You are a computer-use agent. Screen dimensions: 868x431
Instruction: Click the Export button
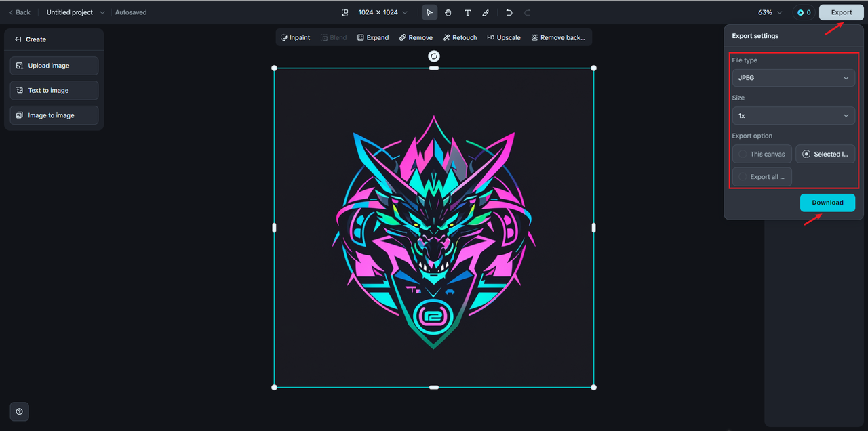click(x=842, y=12)
